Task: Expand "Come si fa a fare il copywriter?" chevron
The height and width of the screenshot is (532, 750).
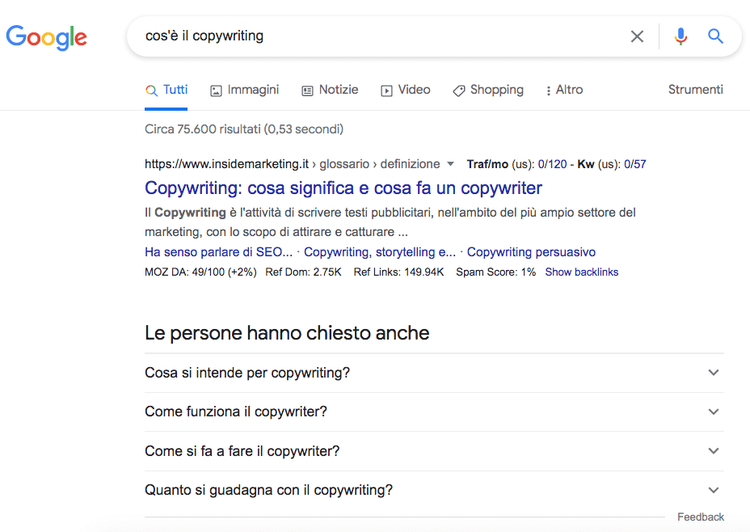Action: (x=713, y=451)
